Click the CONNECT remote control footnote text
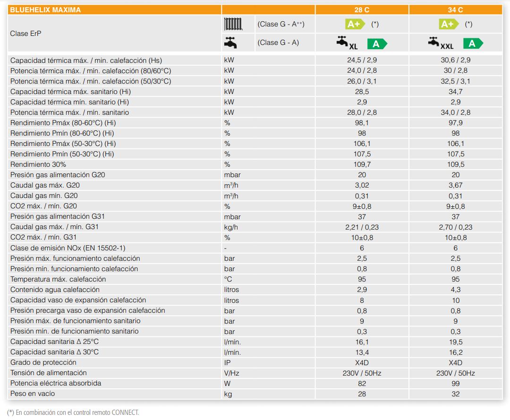Screen dimensions: 510x420 pyautogui.click(x=73, y=412)
